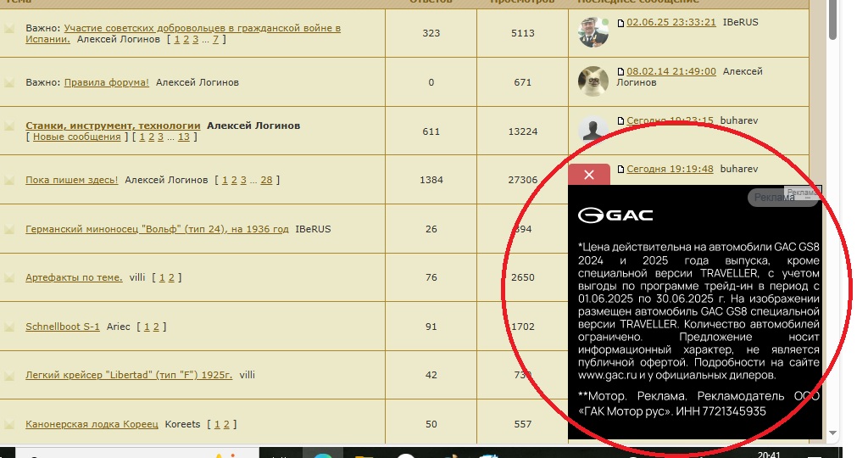This screenshot has width=868, height=458.
Task: Close the GAC advertisement with the red X
Action: click(589, 175)
